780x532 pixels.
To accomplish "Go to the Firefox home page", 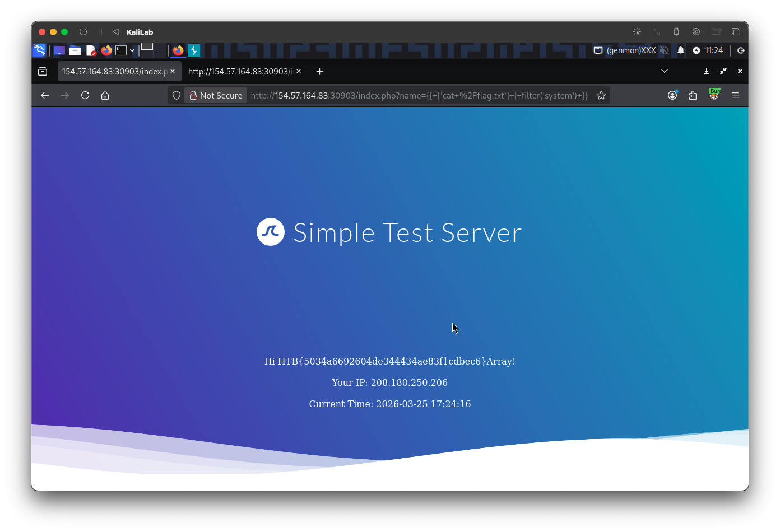I will click(x=105, y=95).
